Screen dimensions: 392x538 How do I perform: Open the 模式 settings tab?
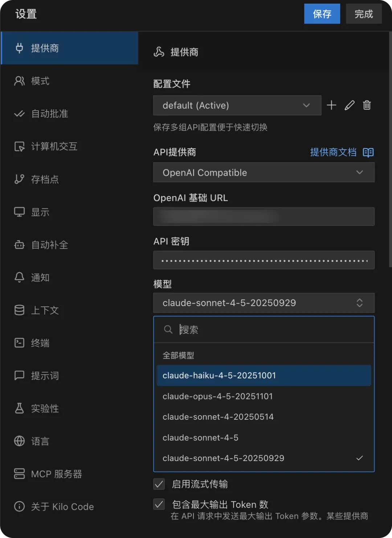tap(69, 81)
